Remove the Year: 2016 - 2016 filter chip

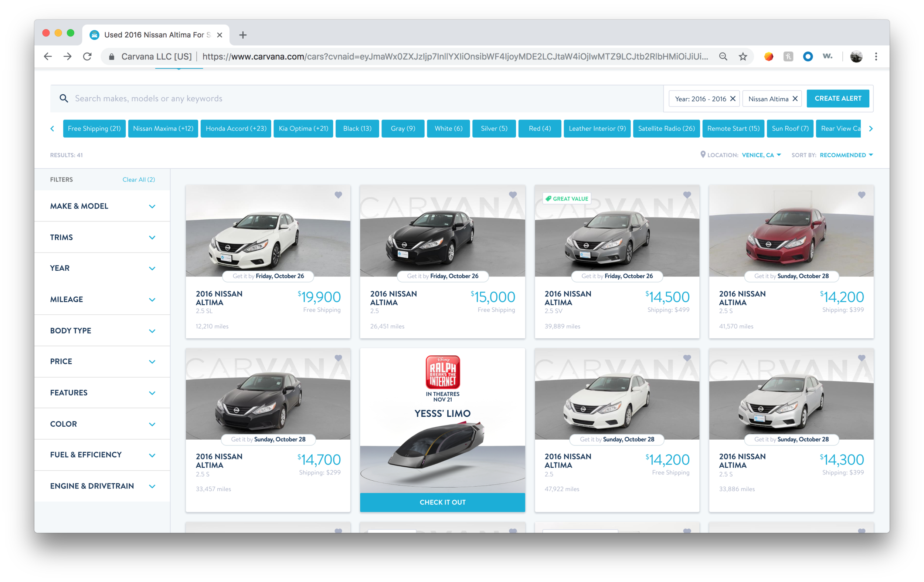[733, 99]
